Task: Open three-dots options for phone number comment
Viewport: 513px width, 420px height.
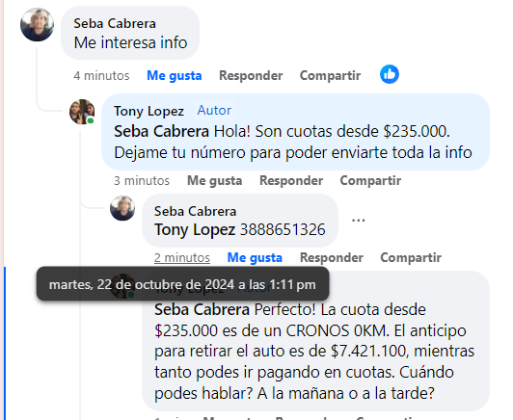Action: [x=359, y=220]
